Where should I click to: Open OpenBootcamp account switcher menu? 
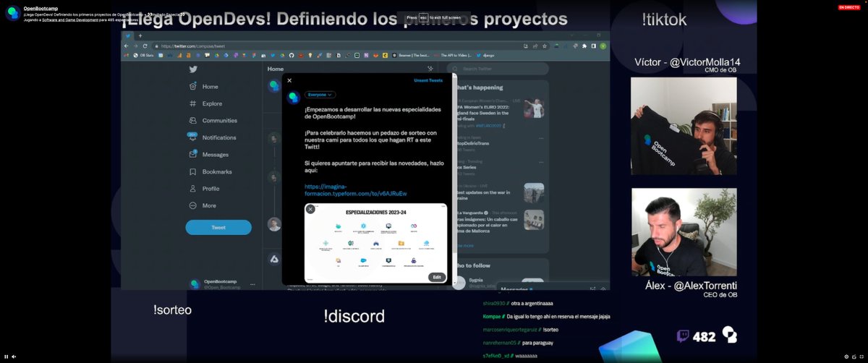(x=222, y=284)
